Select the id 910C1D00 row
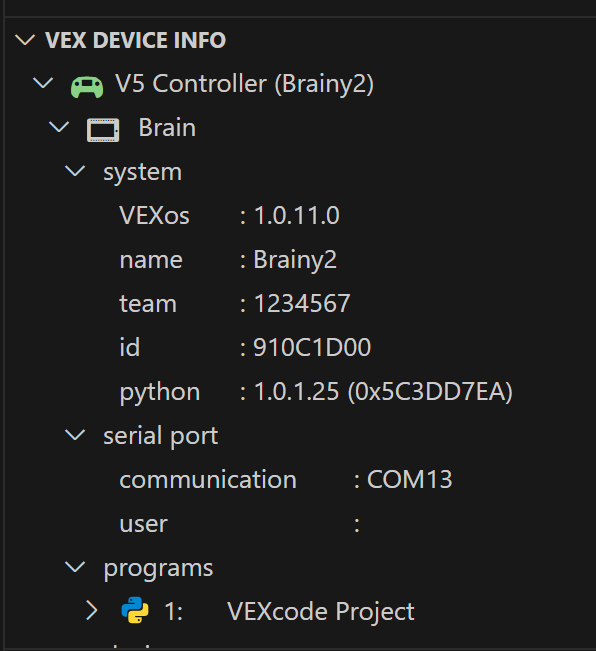The width and height of the screenshot is (596, 651). tap(300, 348)
